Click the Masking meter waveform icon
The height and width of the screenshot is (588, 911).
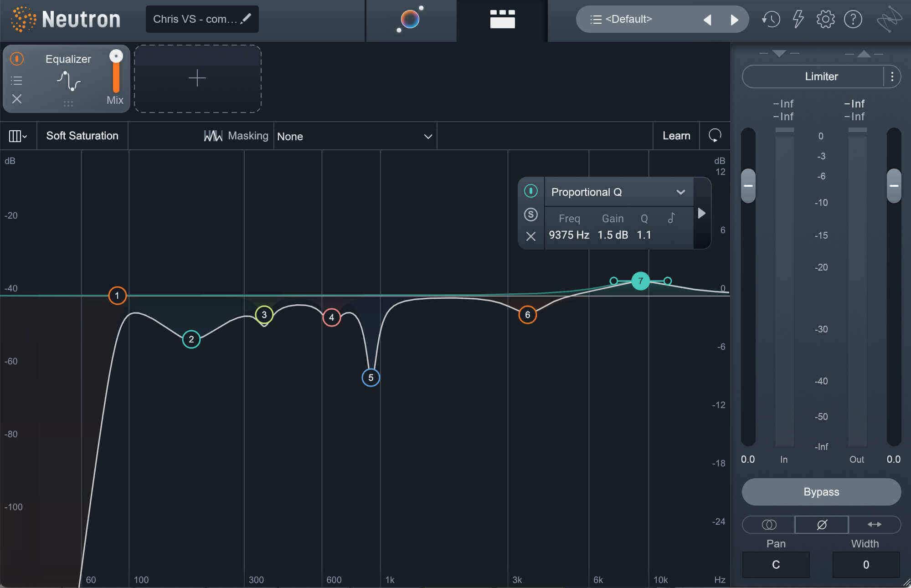click(213, 136)
